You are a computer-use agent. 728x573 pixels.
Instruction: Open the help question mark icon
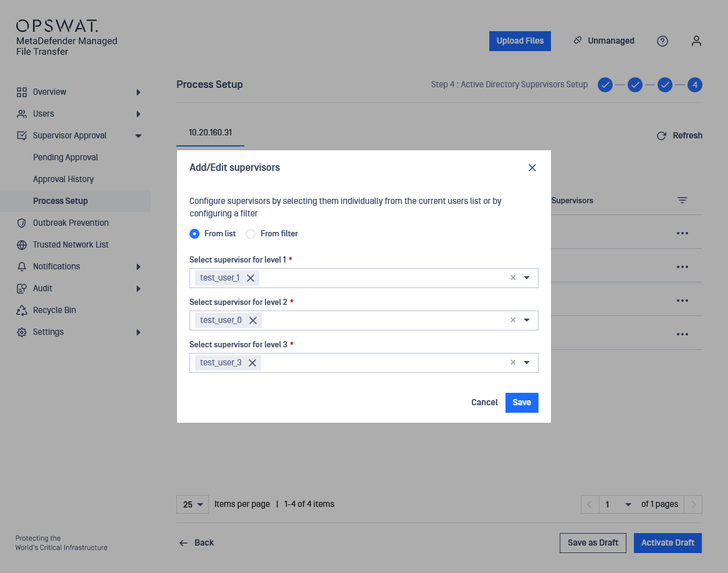(x=663, y=41)
